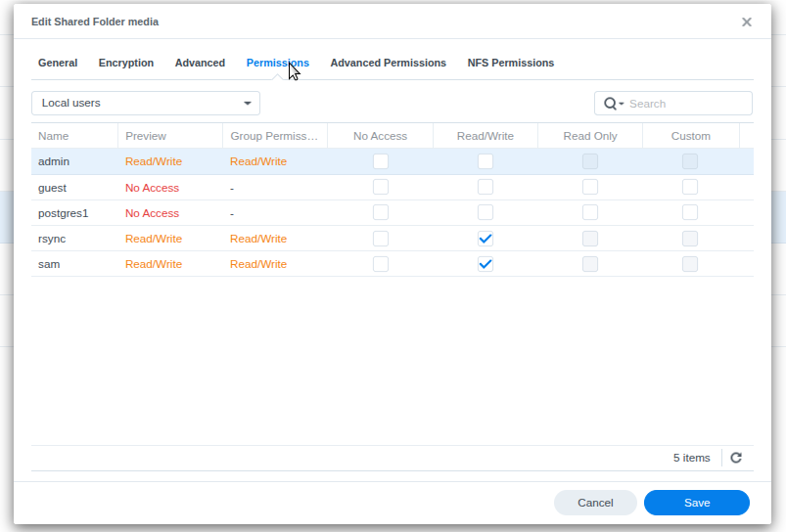The height and width of the screenshot is (532, 786).
Task: Click the magnifier icon in search box
Action: tap(611, 104)
